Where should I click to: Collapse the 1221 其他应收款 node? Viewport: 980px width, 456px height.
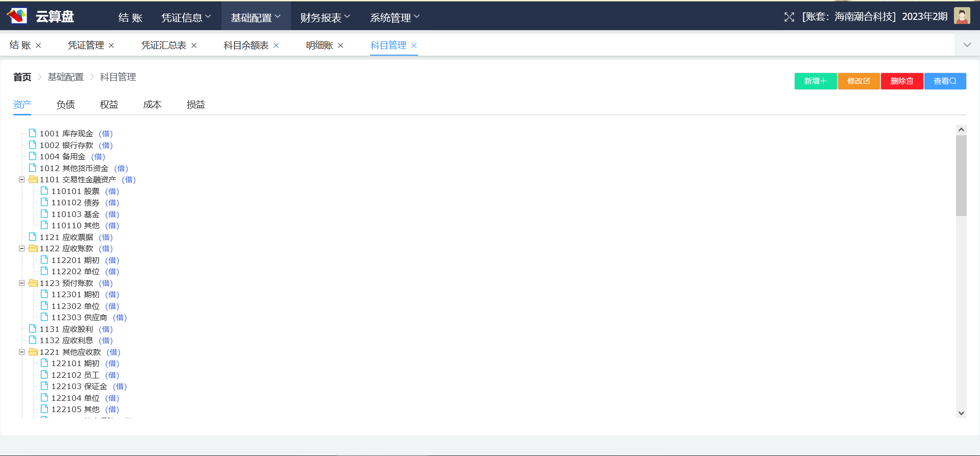(22, 352)
